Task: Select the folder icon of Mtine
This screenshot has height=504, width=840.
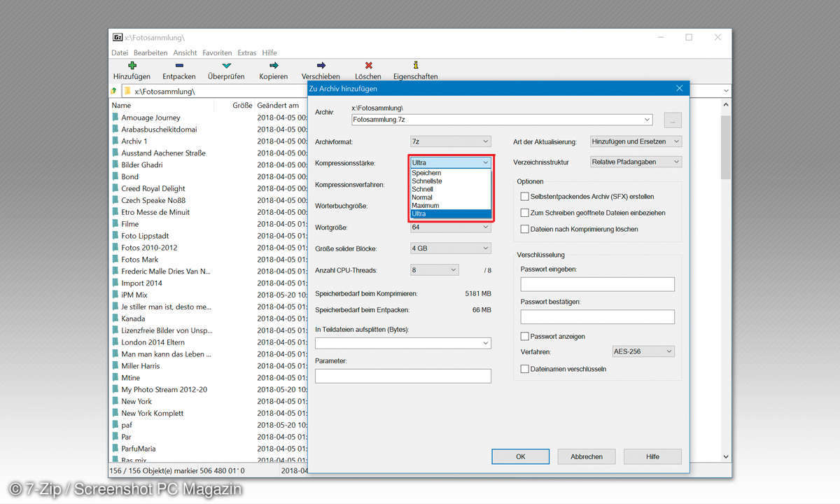Action: pyautogui.click(x=115, y=377)
